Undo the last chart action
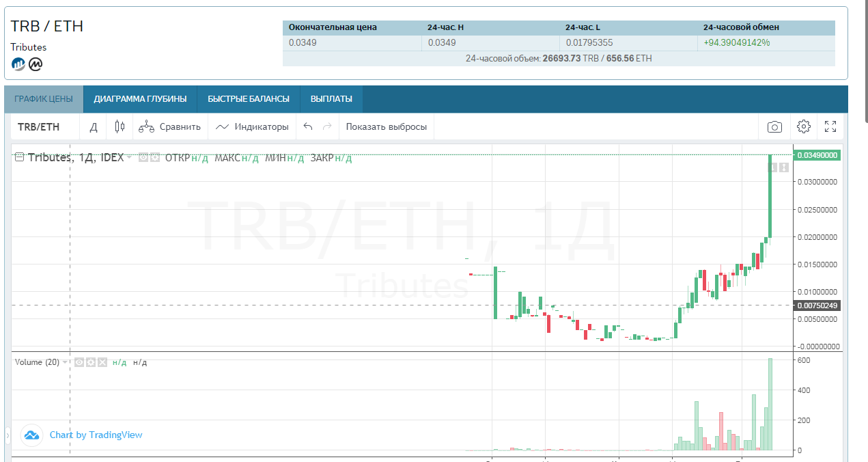The height and width of the screenshot is (462, 868). 307,126
